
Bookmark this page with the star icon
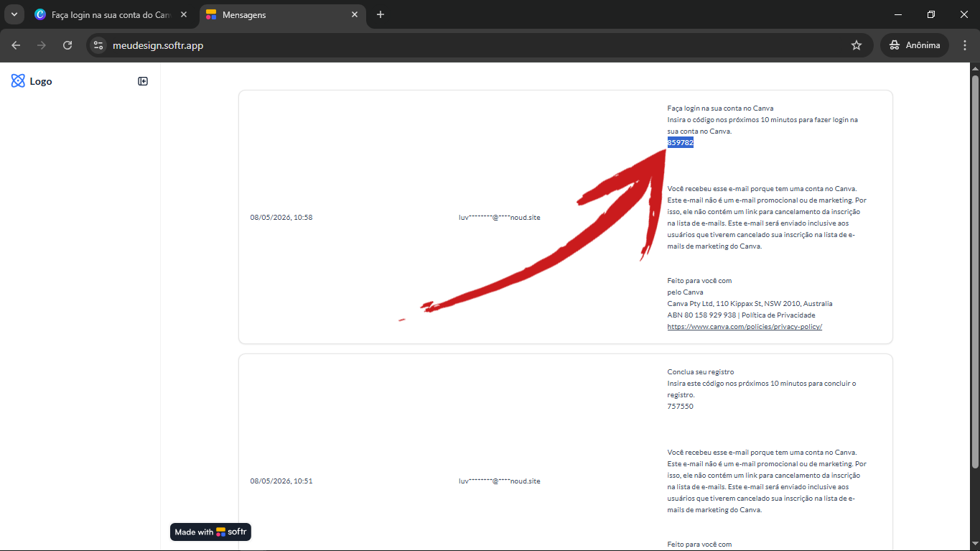pyautogui.click(x=856, y=45)
